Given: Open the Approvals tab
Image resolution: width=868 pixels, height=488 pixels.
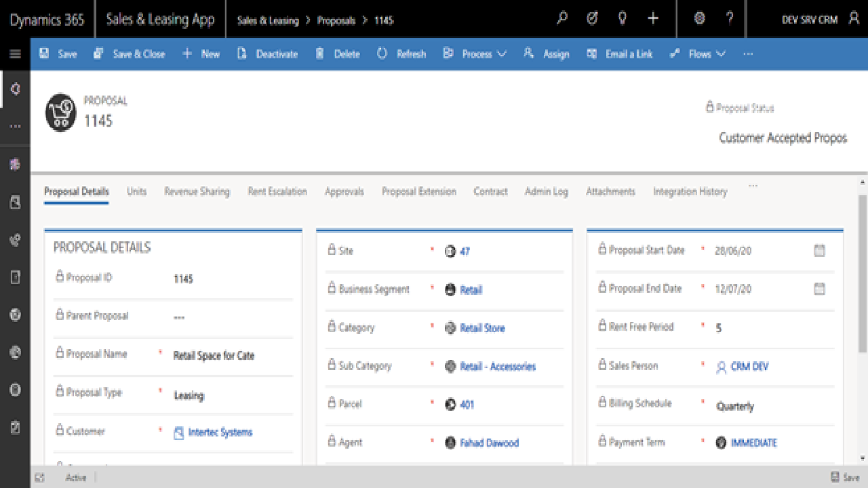Looking at the screenshot, I should pos(344,192).
